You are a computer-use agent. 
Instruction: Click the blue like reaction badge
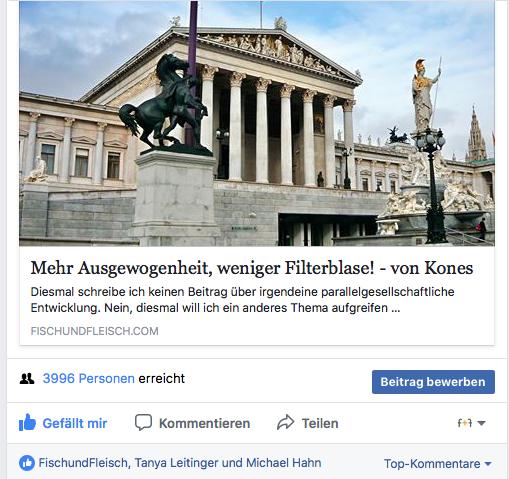click(x=27, y=463)
